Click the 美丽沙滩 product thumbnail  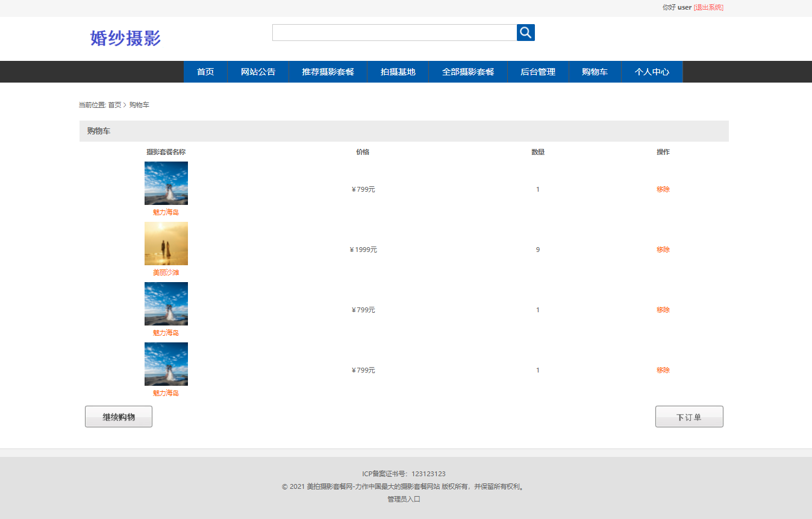166,243
